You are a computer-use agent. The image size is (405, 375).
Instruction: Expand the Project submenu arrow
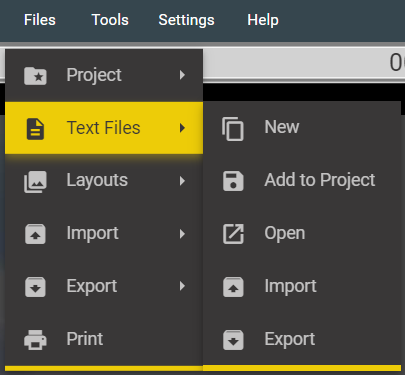point(182,75)
